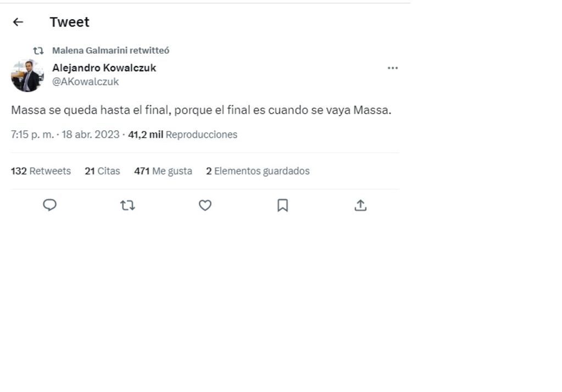Share the tweet via the share icon
The image size is (562, 392).
(x=360, y=205)
